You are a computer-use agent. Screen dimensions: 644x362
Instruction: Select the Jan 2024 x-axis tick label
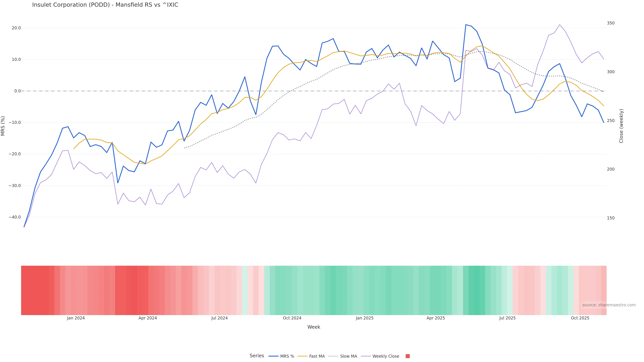[x=76, y=318]
